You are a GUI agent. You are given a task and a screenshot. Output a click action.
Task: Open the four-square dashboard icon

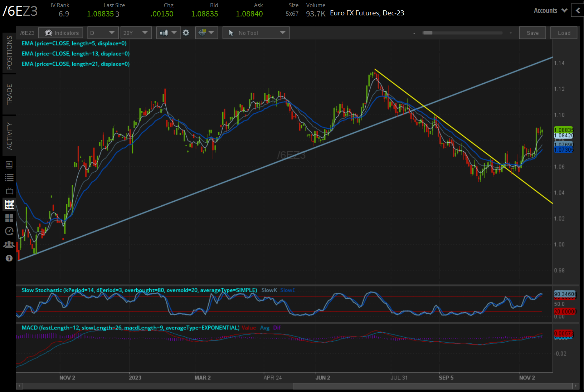click(x=9, y=218)
